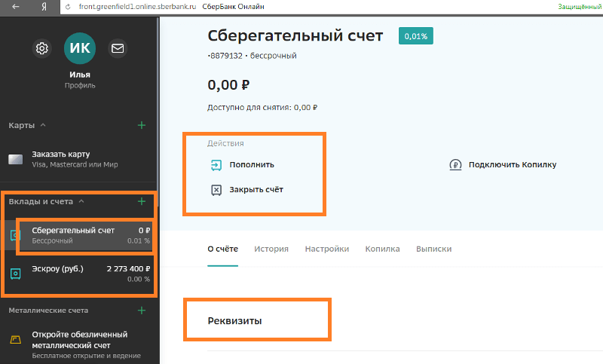Image resolution: width=603 pixels, height=364 pixels.
Task: Click Закрыть счёт action
Action: [256, 190]
